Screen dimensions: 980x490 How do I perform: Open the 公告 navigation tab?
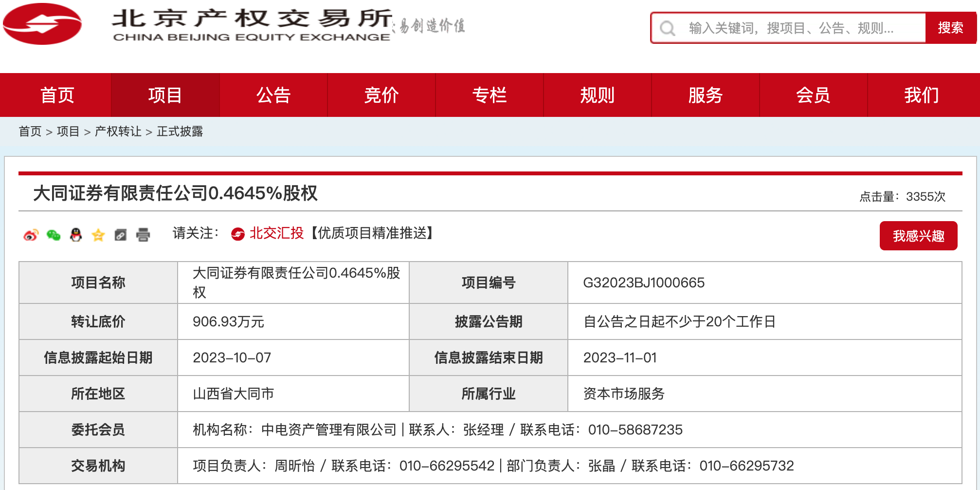pos(273,95)
